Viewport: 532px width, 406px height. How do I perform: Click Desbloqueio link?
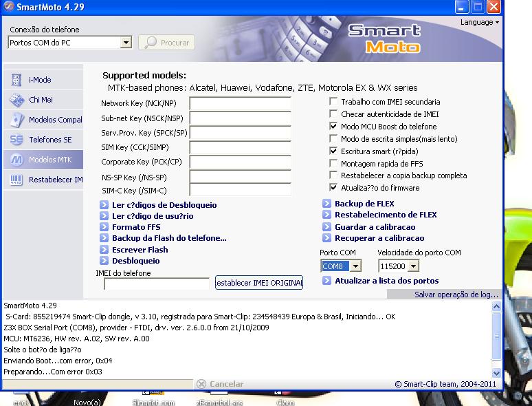tap(135, 261)
